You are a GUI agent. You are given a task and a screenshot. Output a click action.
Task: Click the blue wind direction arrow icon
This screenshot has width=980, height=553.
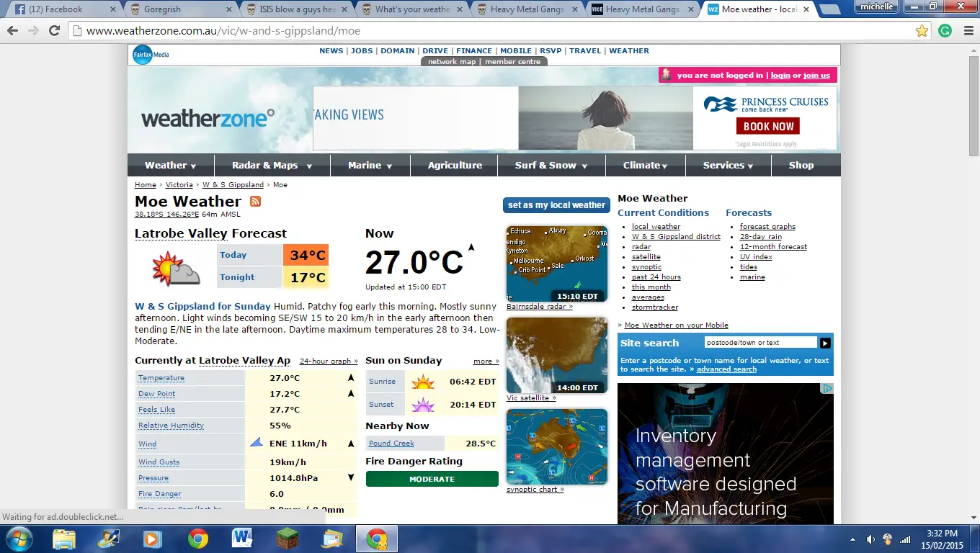(x=256, y=443)
